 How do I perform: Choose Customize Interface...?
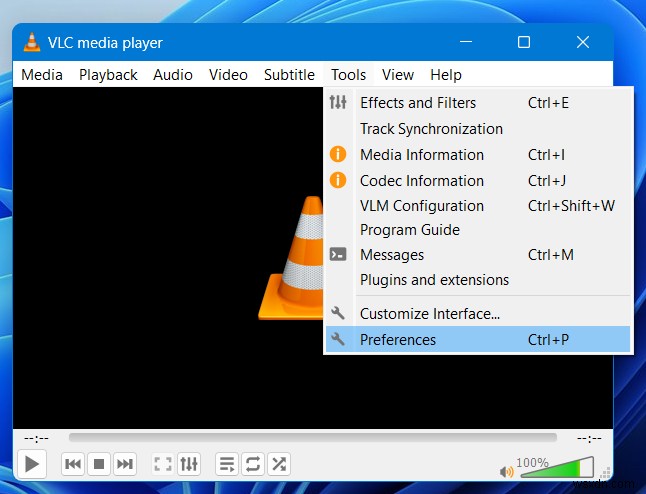coord(478,314)
